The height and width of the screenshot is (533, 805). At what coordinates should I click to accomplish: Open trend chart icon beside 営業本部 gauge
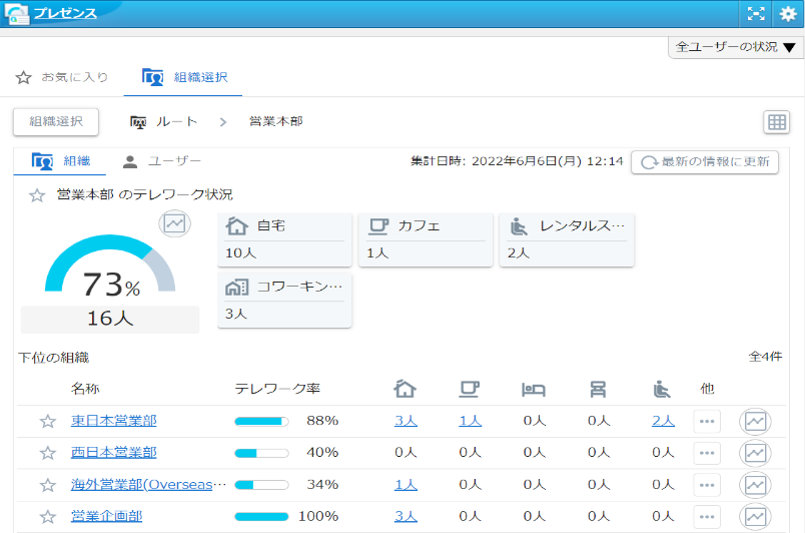[175, 224]
